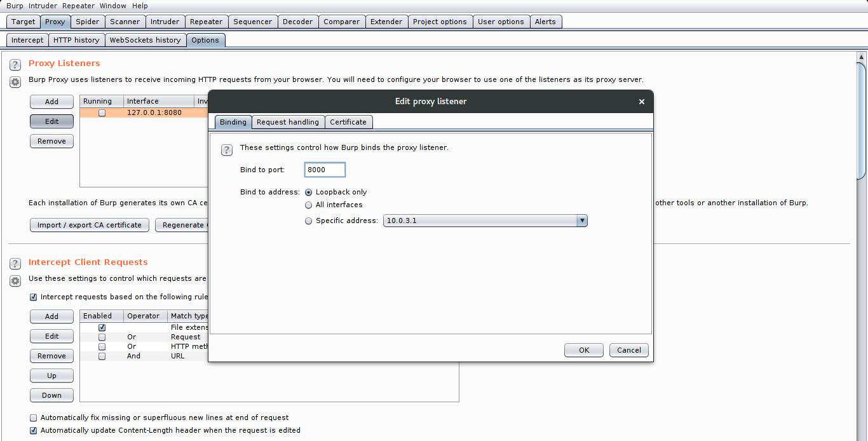Open the Alerts tab
Screen dimensions: 868x441
(545, 22)
